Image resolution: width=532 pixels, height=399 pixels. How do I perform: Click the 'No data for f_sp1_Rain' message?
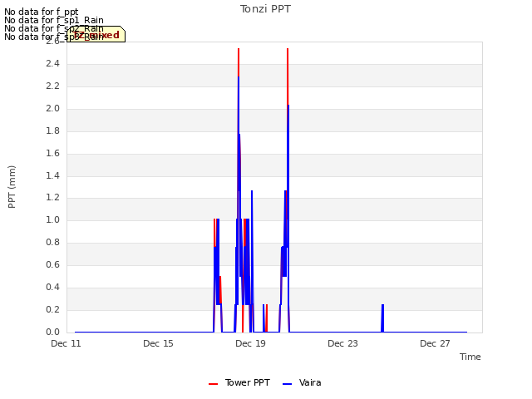pos(54,20)
